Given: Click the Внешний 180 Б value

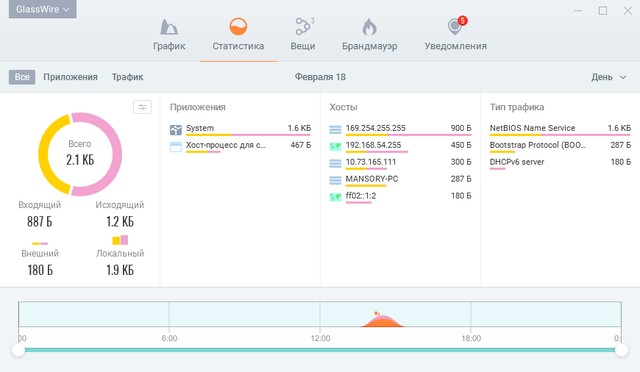Looking at the screenshot, I should (x=40, y=270).
